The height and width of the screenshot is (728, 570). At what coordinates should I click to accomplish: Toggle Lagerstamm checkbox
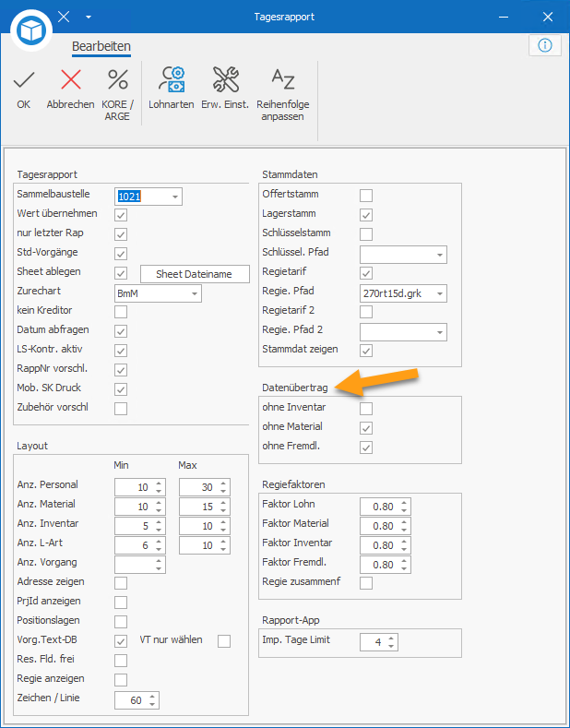pos(366,215)
